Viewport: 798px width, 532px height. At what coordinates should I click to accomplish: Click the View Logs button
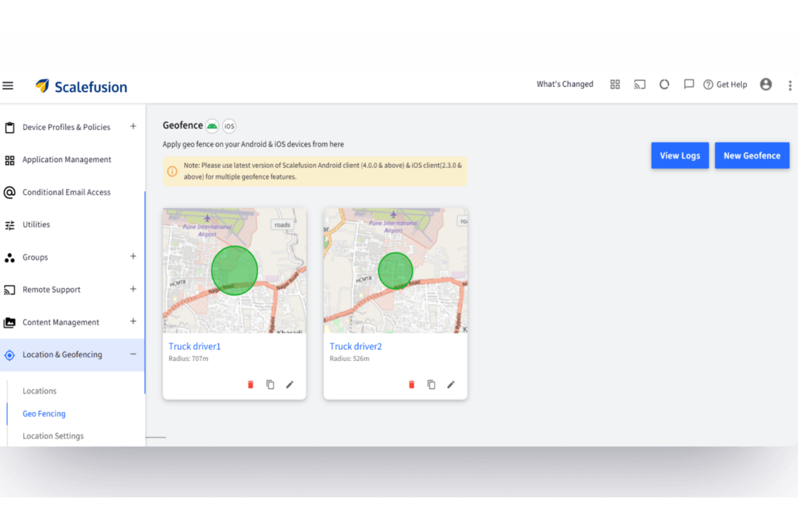[x=680, y=156]
